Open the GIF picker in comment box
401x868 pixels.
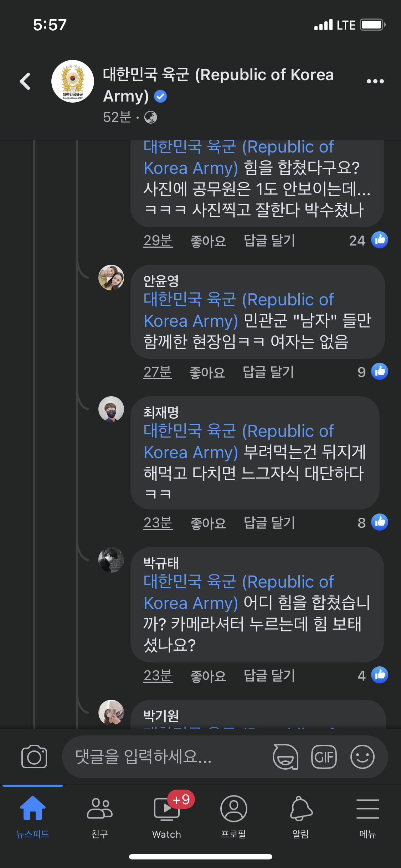point(324,756)
